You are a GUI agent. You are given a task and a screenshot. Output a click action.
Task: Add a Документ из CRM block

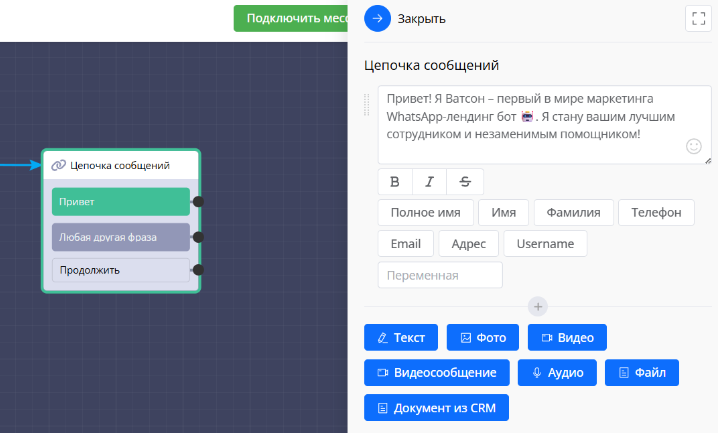[x=436, y=408]
